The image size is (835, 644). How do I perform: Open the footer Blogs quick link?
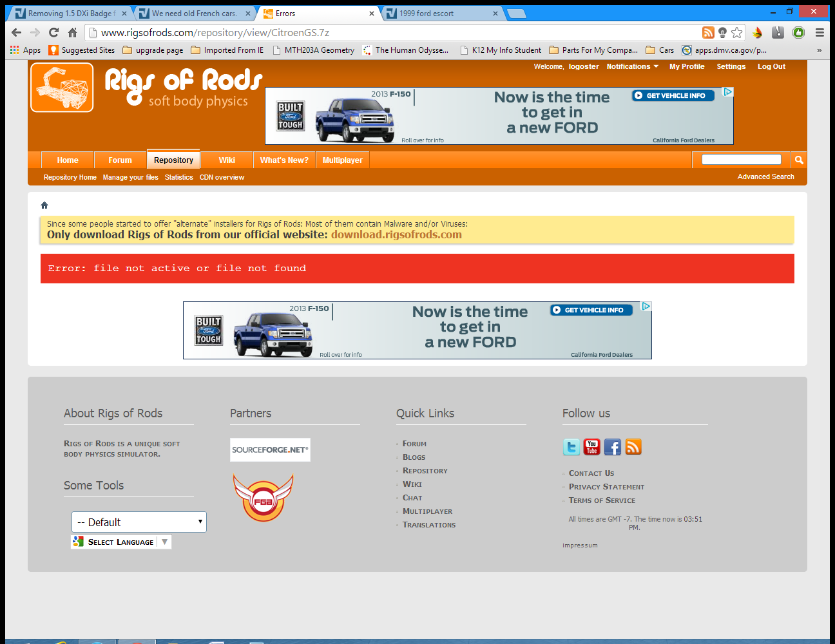pyautogui.click(x=414, y=457)
